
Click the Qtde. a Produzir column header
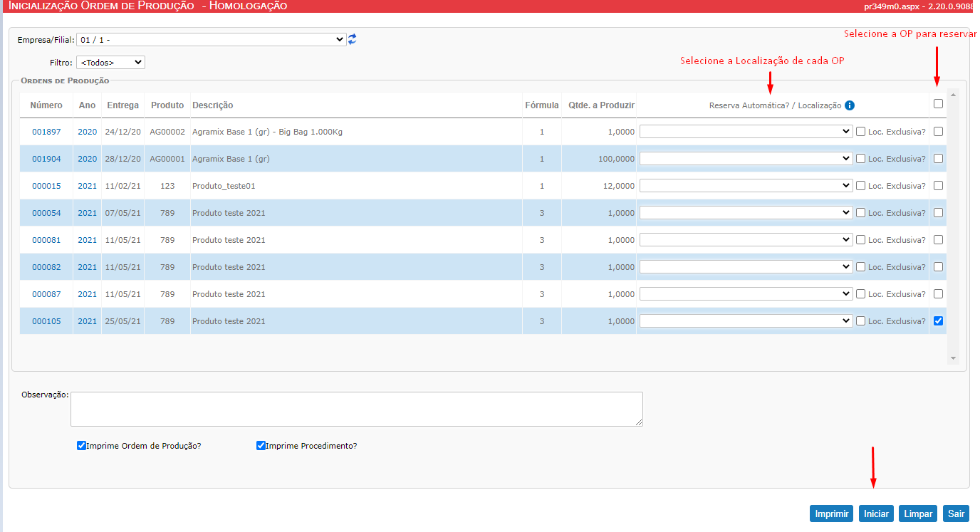click(601, 105)
